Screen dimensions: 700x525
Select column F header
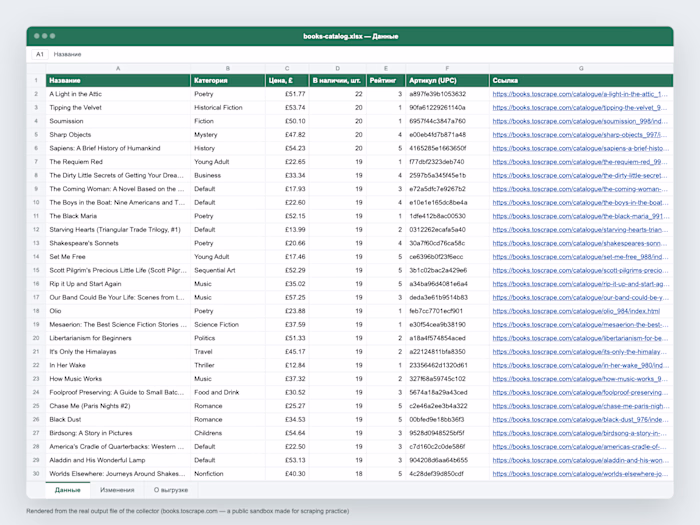447,68
